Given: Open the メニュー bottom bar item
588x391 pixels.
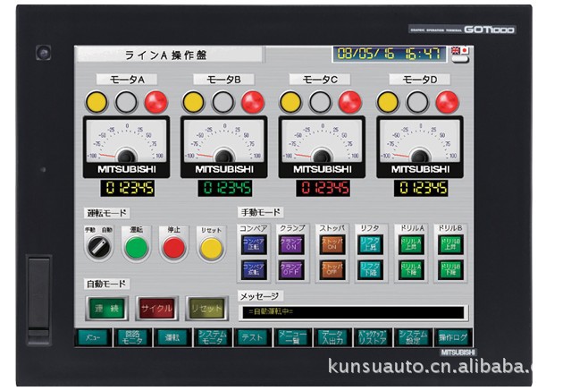Looking at the screenshot, I should [x=93, y=337].
